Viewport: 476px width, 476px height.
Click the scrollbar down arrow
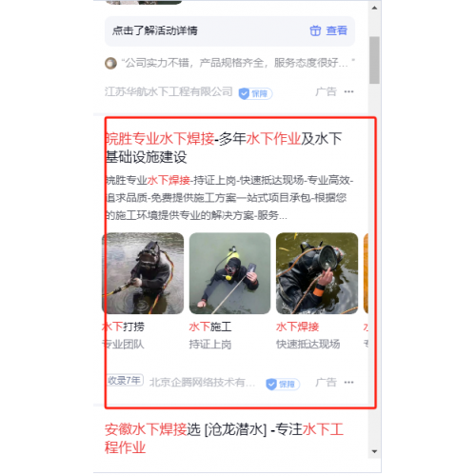(374, 451)
